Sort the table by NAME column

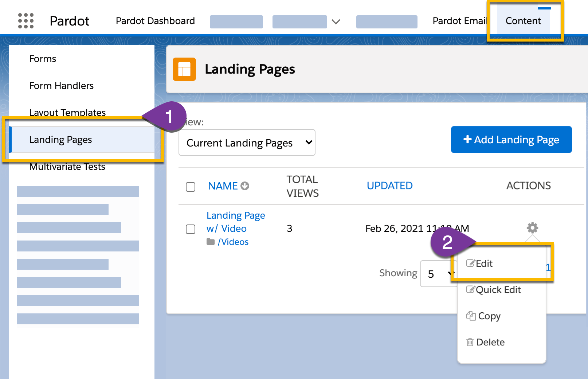(x=223, y=186)
